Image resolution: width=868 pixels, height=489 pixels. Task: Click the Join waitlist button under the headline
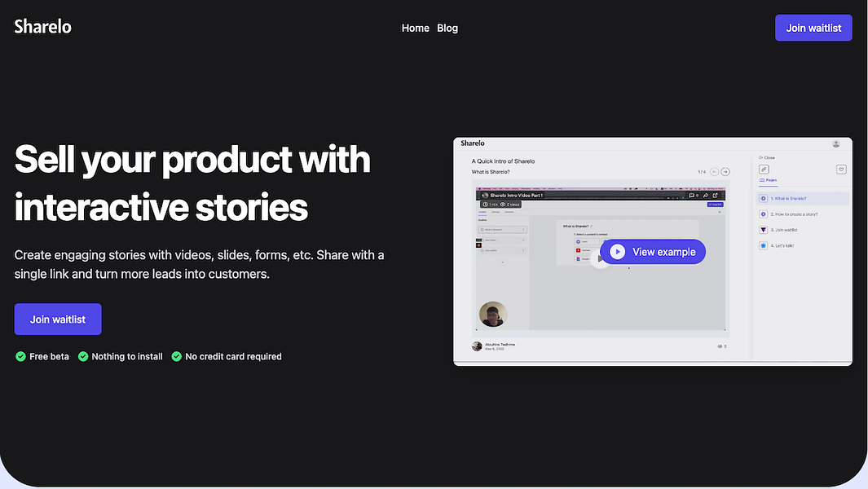(58, 319)
